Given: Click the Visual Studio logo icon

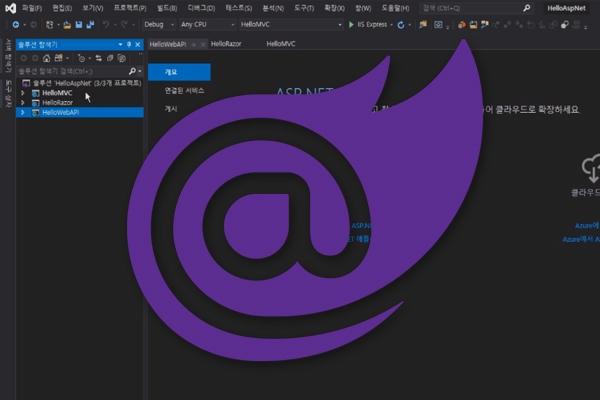Looking at the screenshot, I should (x=10, y=8).
